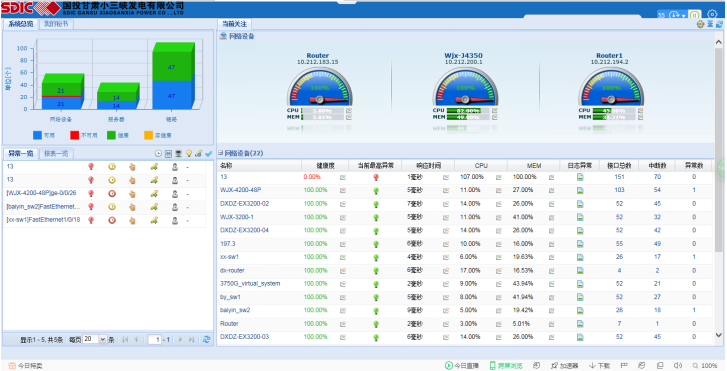Click the red alarm icon for WJX-4200-48P ge-0/0/26
The height and width of the screenshot is (371, 727).
[x=91, y=193]
